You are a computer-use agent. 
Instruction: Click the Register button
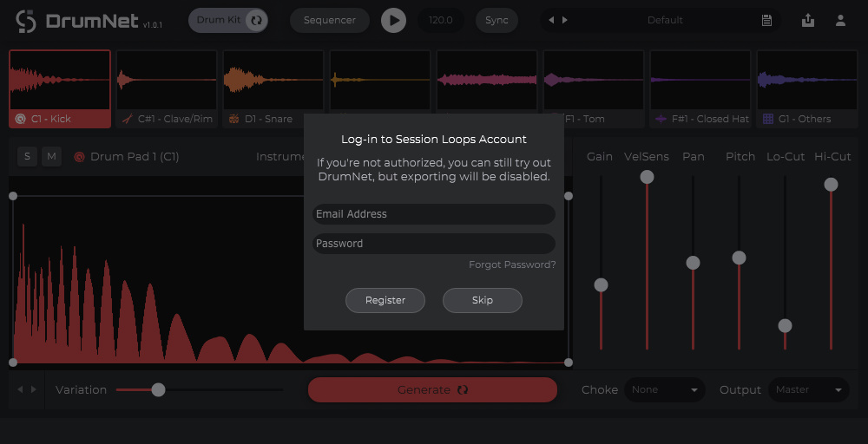(385, 300)
